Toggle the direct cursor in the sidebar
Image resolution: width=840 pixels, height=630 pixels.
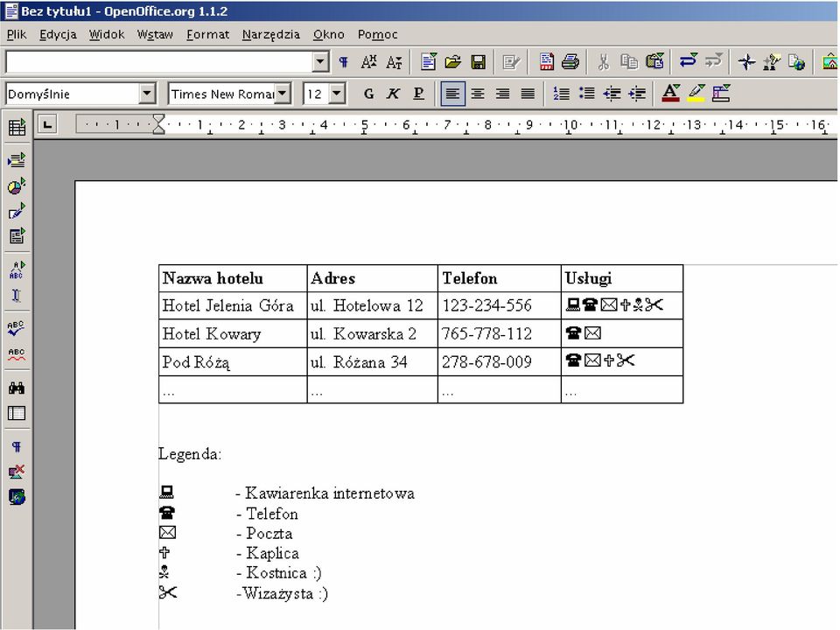[17, 295]
